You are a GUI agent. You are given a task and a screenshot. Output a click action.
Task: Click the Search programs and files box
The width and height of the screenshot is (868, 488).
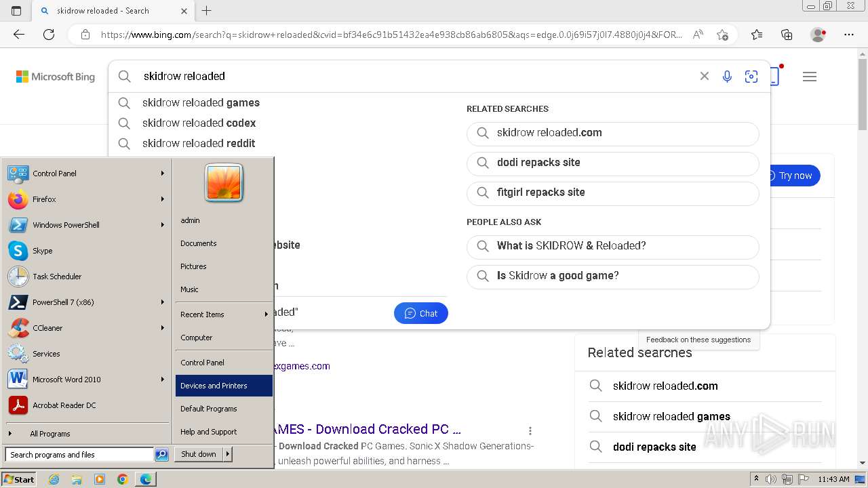79,455
